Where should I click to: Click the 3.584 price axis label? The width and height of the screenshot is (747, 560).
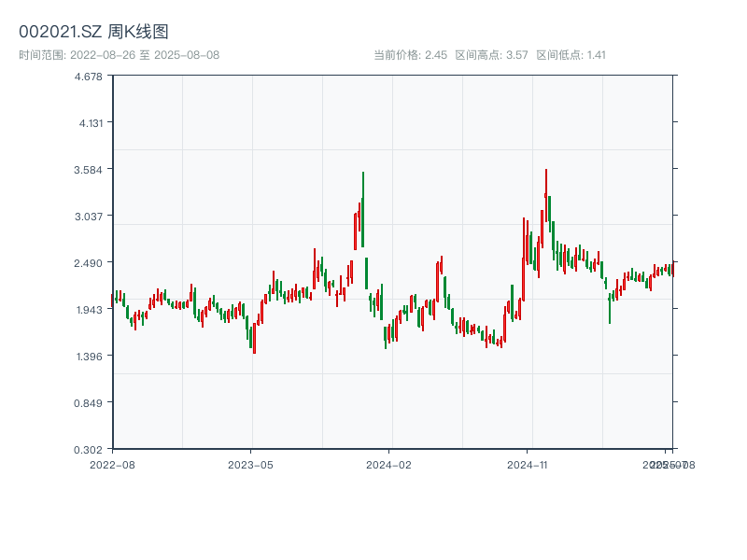coord(88,170)
